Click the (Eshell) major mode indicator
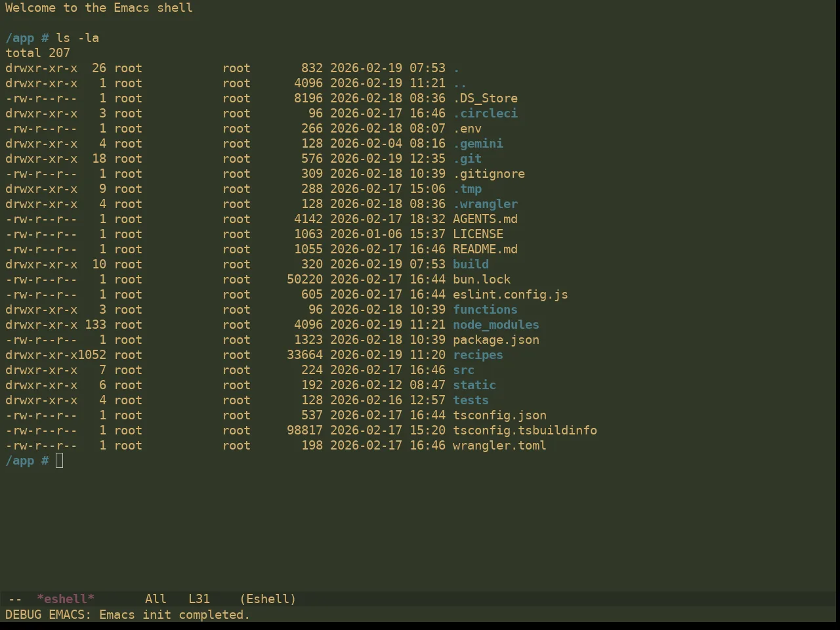 (x=268, y=598)
